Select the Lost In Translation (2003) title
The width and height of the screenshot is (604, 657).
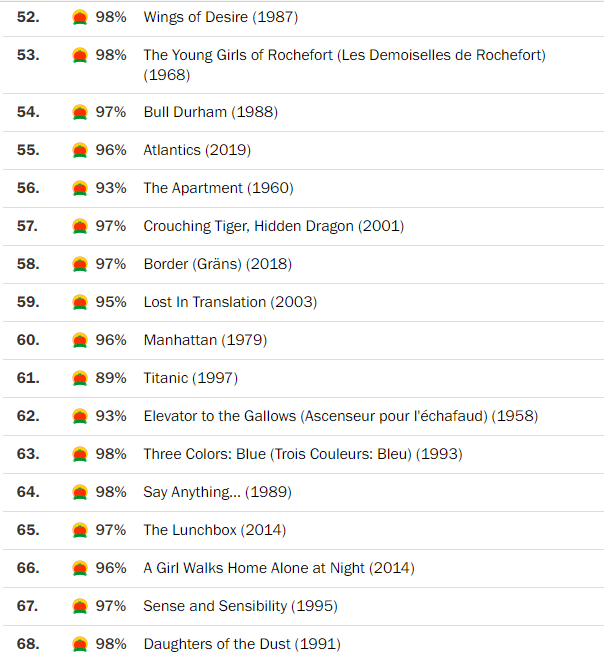[232, 302]
